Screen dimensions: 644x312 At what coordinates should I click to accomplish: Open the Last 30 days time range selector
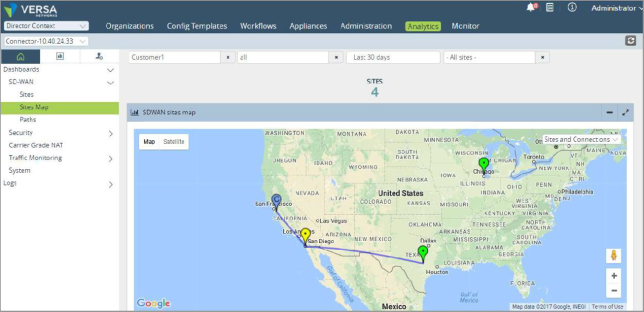393,58
